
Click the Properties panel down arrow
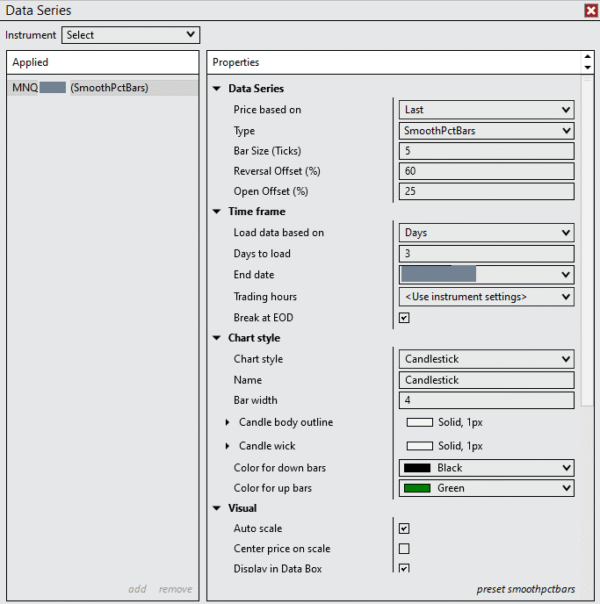point(587,67)
